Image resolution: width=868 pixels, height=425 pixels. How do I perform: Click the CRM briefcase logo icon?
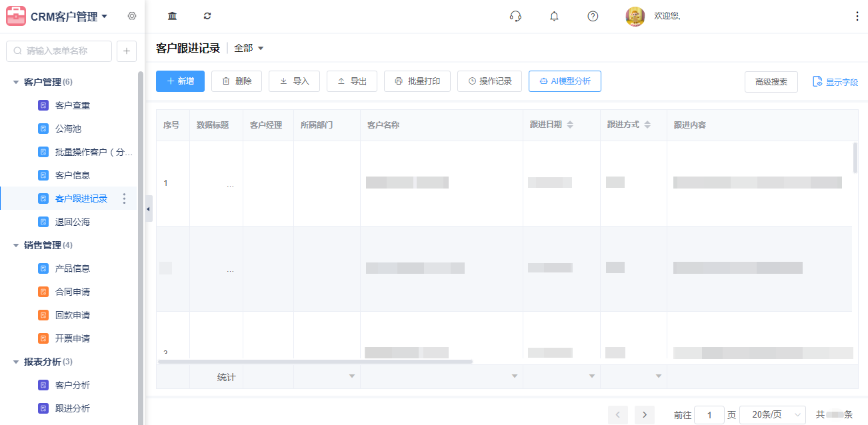click(x=16, y=16)
